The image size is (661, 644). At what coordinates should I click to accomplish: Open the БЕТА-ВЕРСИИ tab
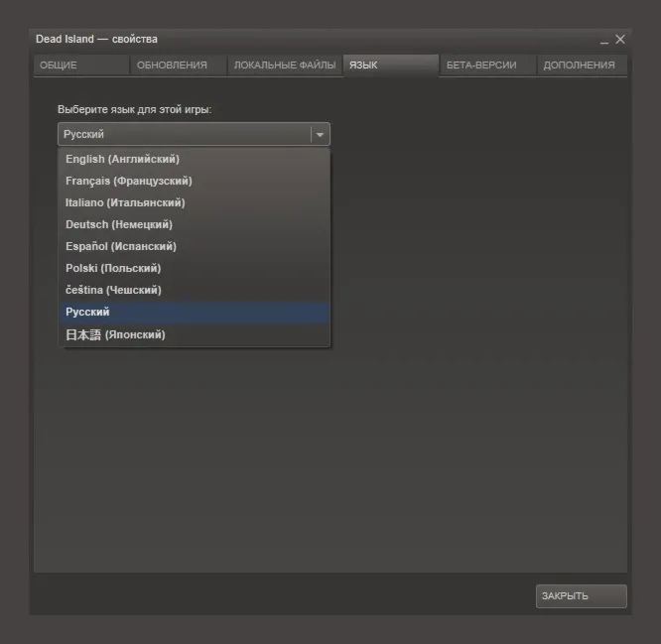[x=487, y=65]
